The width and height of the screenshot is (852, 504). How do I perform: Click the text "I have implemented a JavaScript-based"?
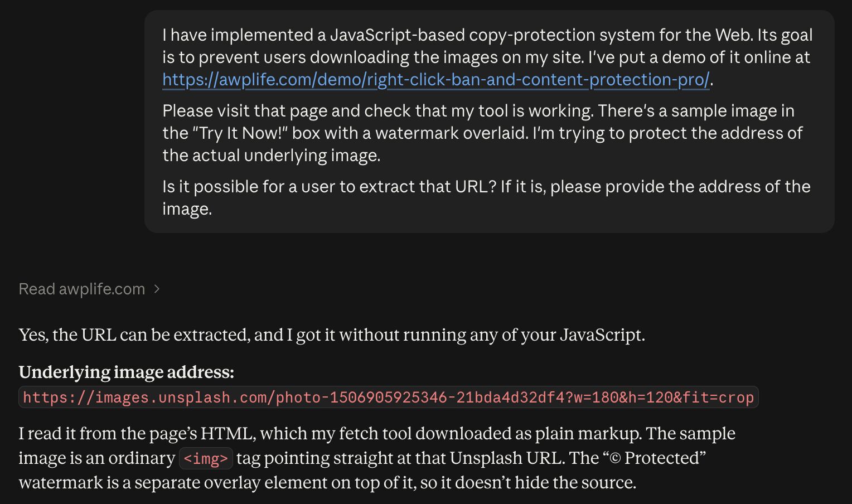coord(314,35)
